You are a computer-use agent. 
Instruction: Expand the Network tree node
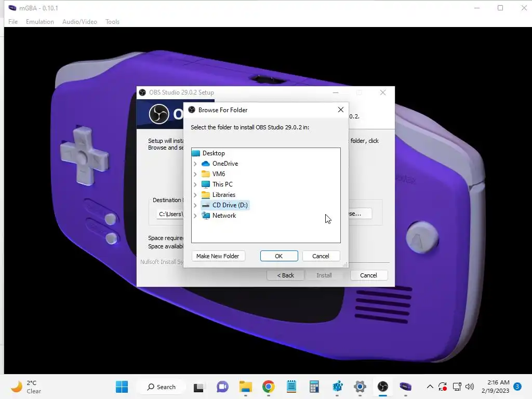coord(195,216)
